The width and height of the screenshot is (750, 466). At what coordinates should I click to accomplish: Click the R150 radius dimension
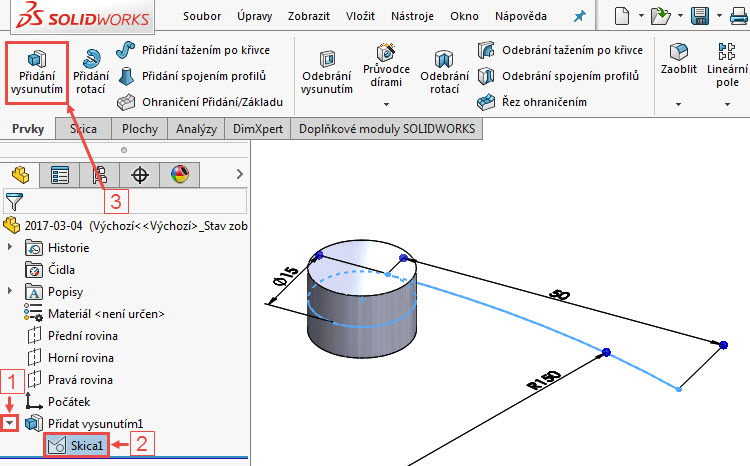(x=544, y=380)
